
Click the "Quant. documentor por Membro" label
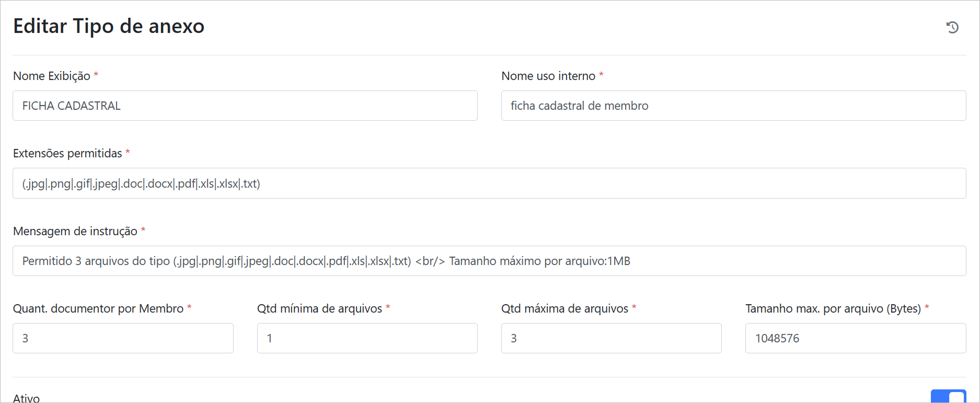click(x=98, y=309)
